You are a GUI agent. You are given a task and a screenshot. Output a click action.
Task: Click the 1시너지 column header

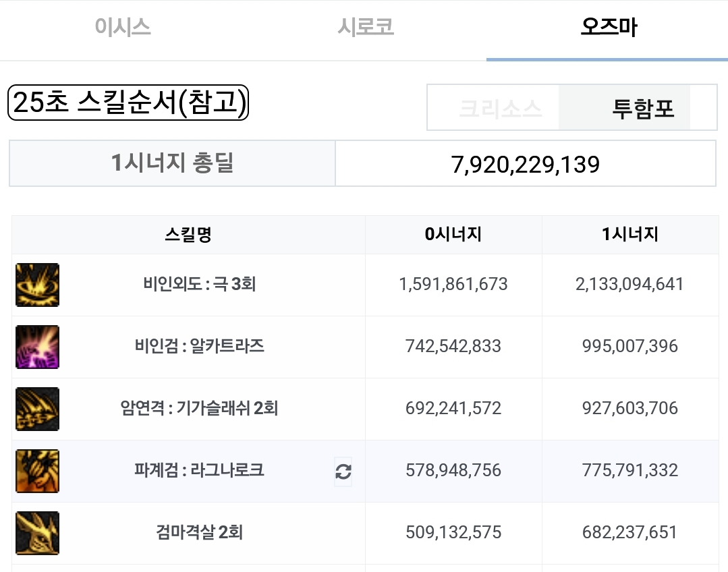(630, 235)
